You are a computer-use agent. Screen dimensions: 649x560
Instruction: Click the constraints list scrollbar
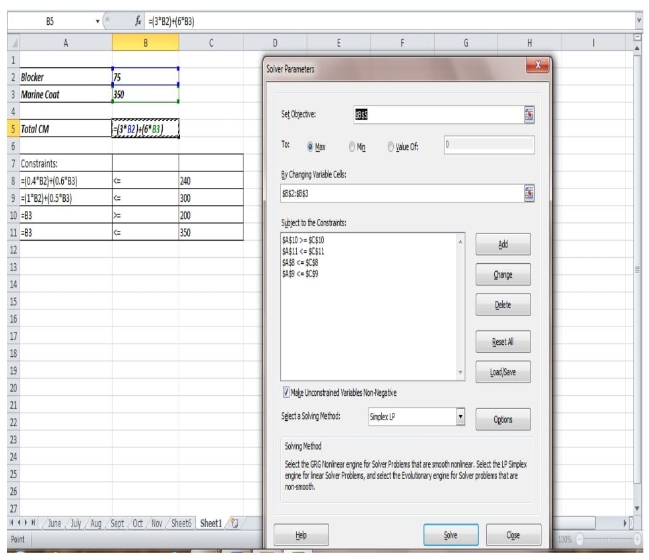pyautogui.click(x=460, y=305)
